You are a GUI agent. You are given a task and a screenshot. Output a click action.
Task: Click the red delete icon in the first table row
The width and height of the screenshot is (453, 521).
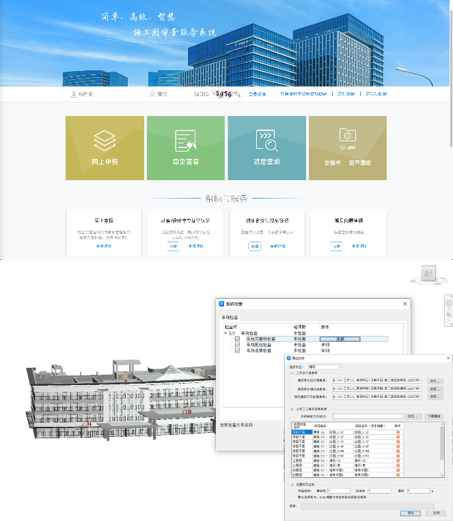coord(398,432)
